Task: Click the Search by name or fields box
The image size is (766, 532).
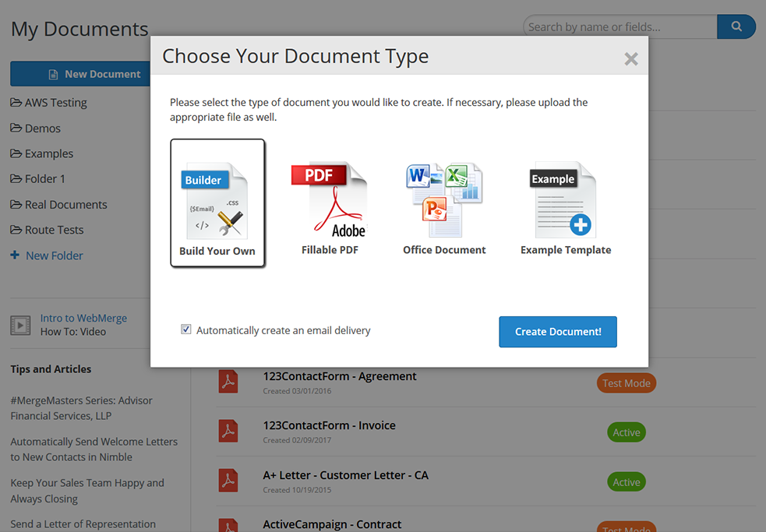Action: point(620,26)
